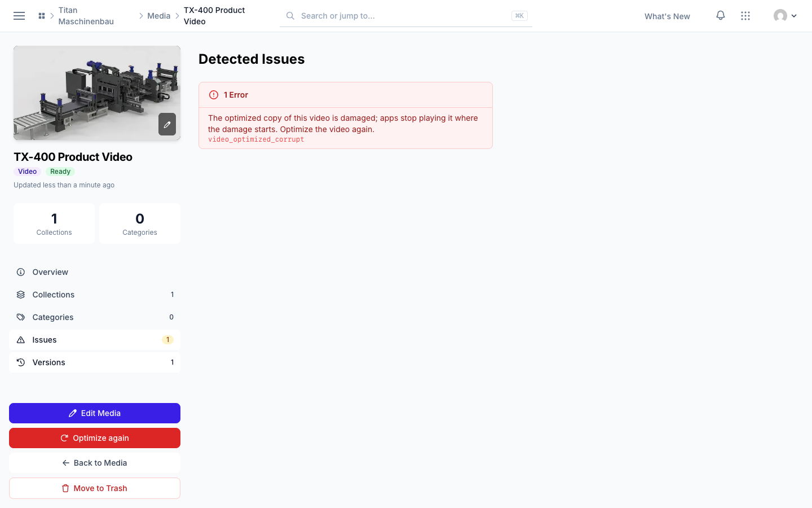The width and height of the screenshot is (812, 508).
Task: Click the 0 Categories stat card
Action: tap(140, 224)
